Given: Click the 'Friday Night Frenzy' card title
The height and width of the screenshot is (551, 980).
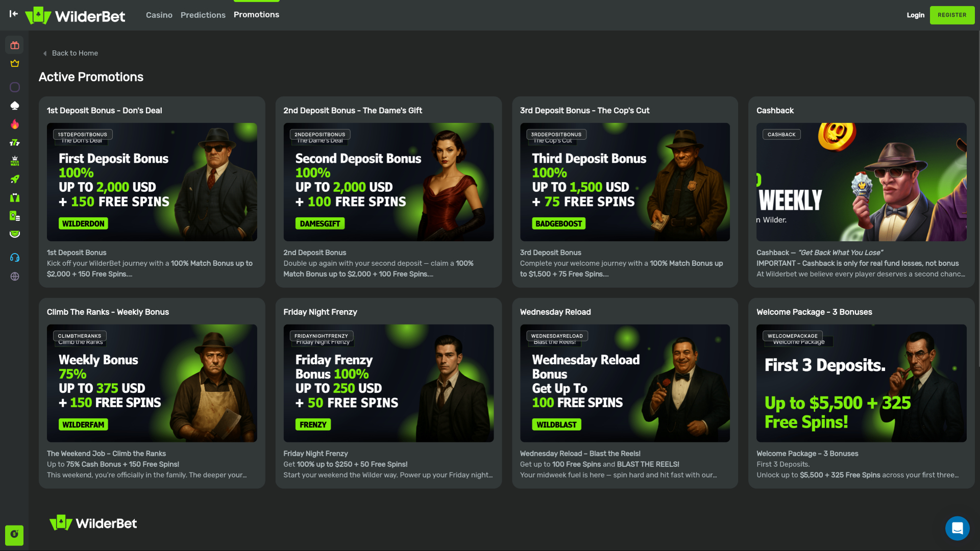Looking at the screenshot, I should coord(320,312).
